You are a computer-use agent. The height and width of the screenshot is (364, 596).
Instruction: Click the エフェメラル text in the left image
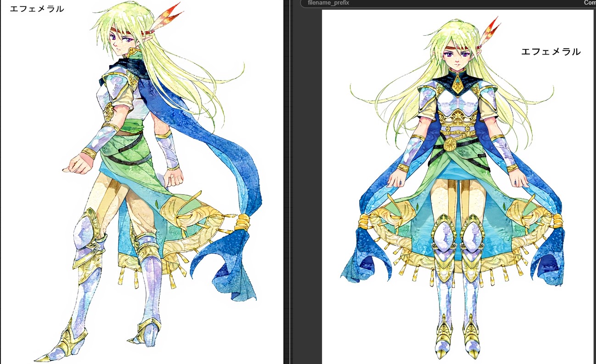37,9
